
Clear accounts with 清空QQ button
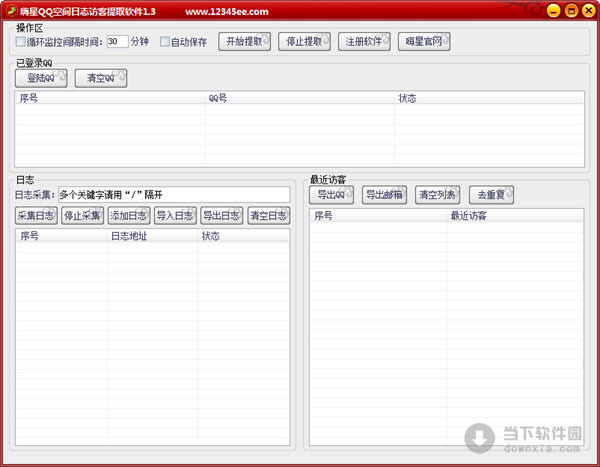coord(101,78)
